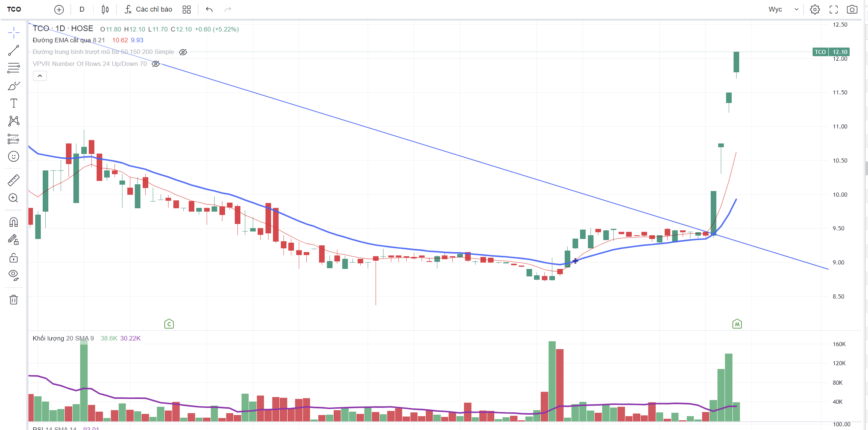Click the TCO symbol search

[x=14, y=9]
